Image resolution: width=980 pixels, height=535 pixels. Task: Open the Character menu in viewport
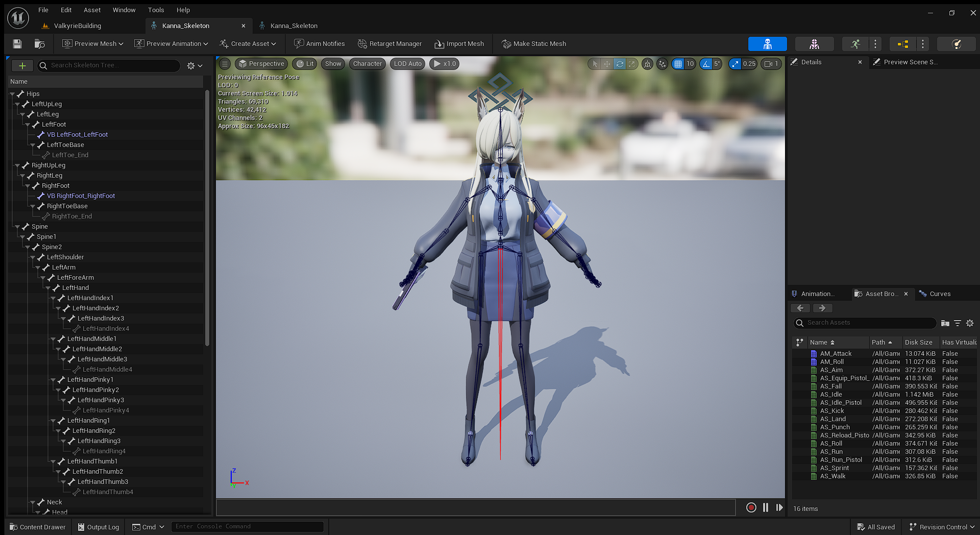[x=367, y=64]
